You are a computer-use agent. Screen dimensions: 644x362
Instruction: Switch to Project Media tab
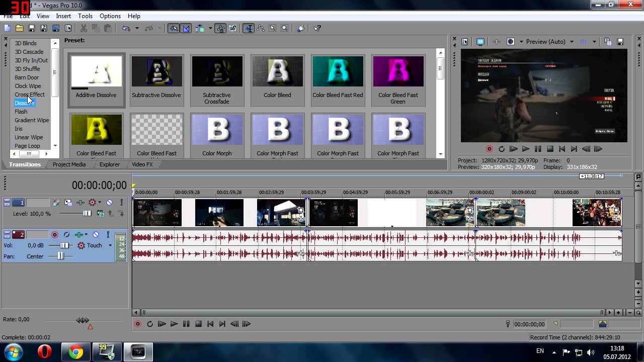coord(69,164)
